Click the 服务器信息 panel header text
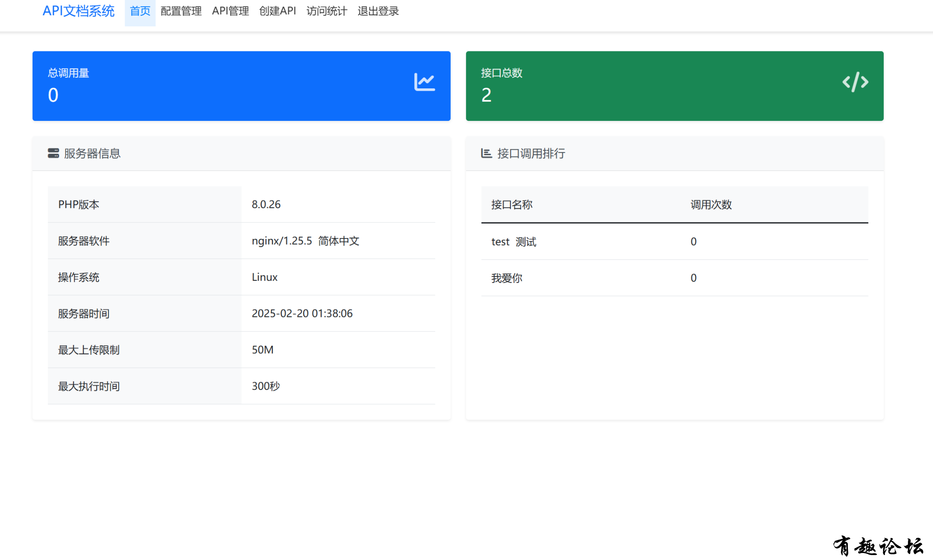Image resolution: width=933 pixels, height=560 pixels. 92,153
